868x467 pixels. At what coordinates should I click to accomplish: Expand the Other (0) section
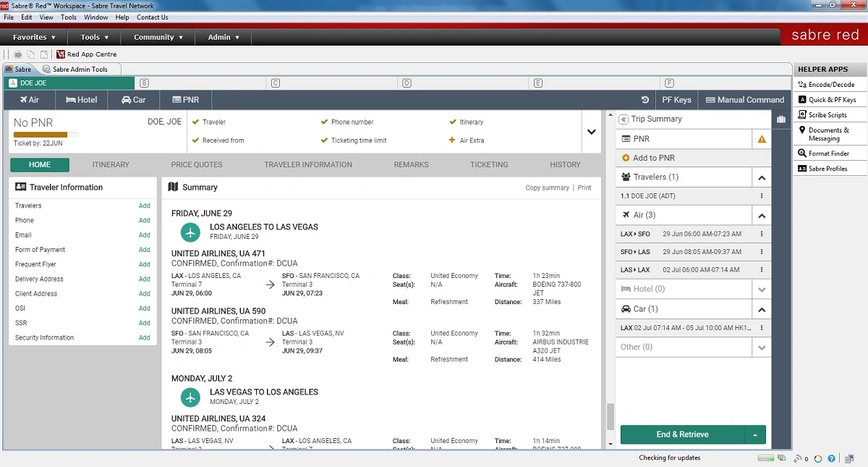tap(762, 348)
